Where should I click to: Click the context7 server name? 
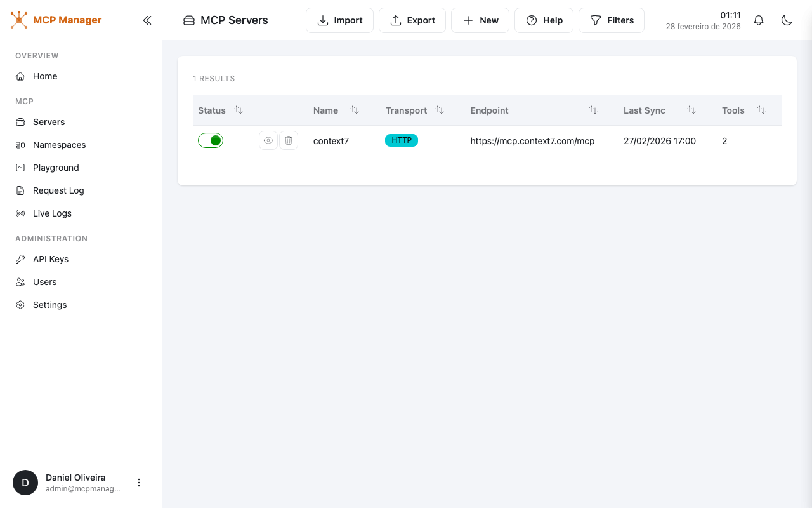pyautogui.click(x=331, y=141)
